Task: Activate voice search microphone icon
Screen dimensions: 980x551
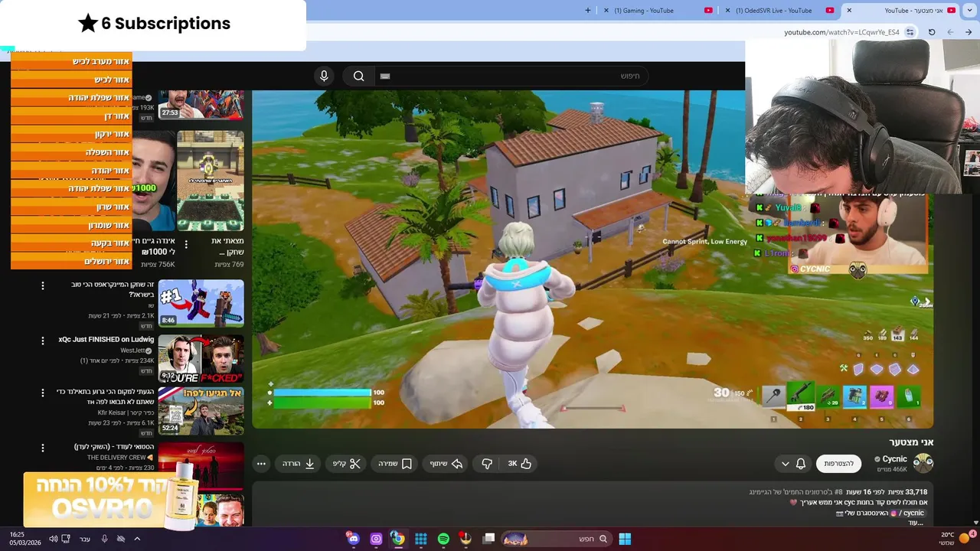Action: (324, 76)
